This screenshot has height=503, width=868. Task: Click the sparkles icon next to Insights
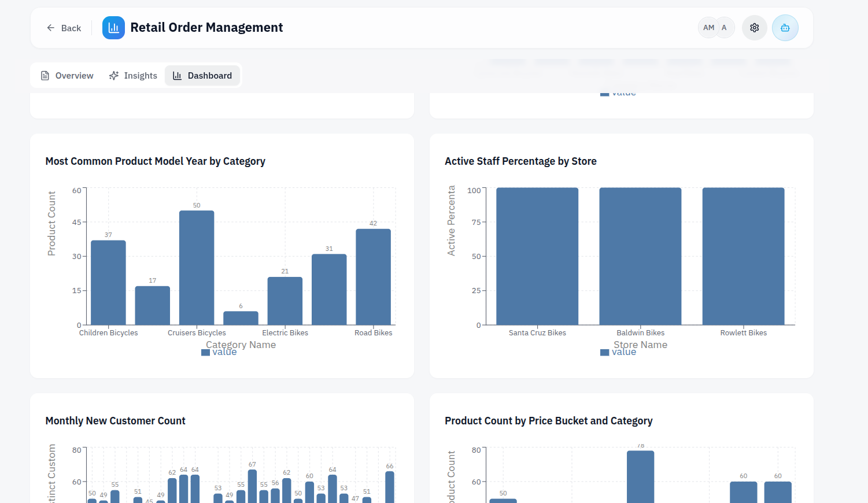(112, 75)
